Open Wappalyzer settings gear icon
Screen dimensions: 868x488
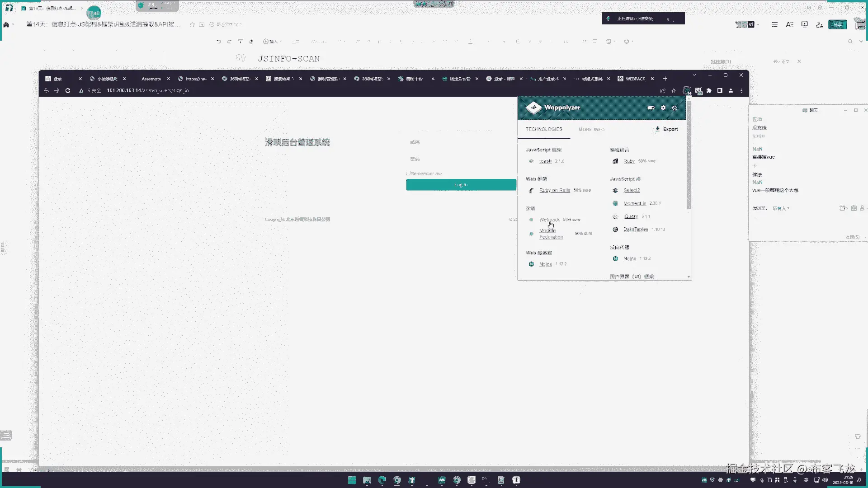pyautogui.click(x=663, y=108)
